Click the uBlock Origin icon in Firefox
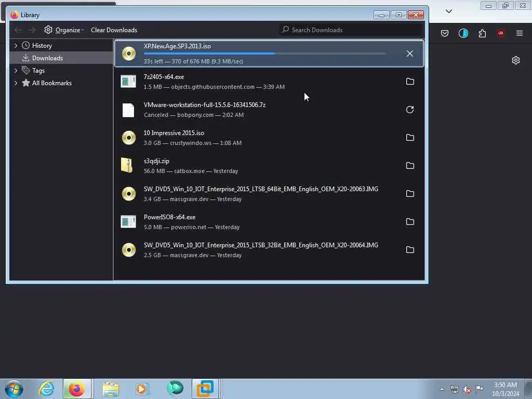This screenshot has width=532, height=399. click(x=501, y=33)
